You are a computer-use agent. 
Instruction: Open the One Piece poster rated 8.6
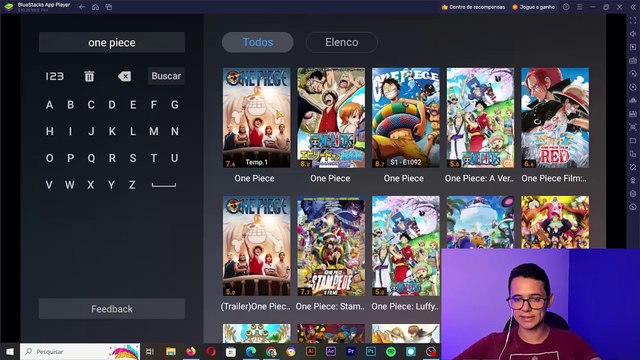[331, 118]
